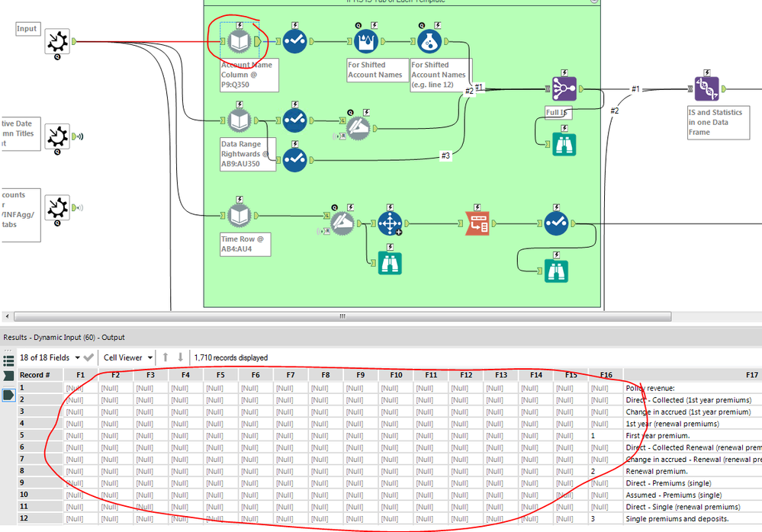The height and width of the screenshot is (532, 762).
Task: Click the down arrow in Results toolbar
Action: tap(180, 357)
